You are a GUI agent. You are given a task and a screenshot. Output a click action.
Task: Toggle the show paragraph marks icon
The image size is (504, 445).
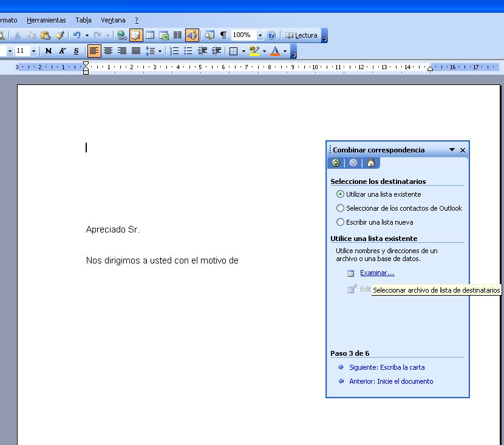[x=223, y=35]
